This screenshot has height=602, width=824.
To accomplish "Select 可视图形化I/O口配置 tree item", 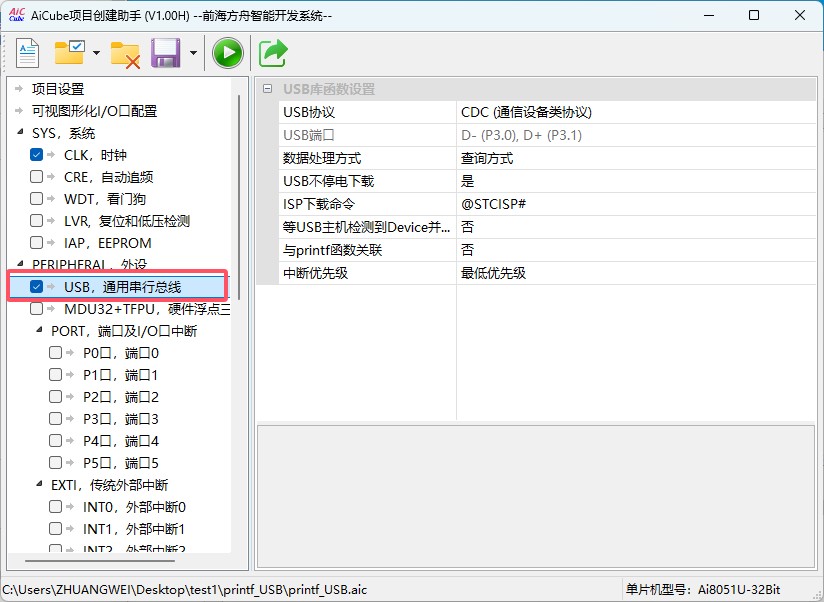I will point(95,111).
